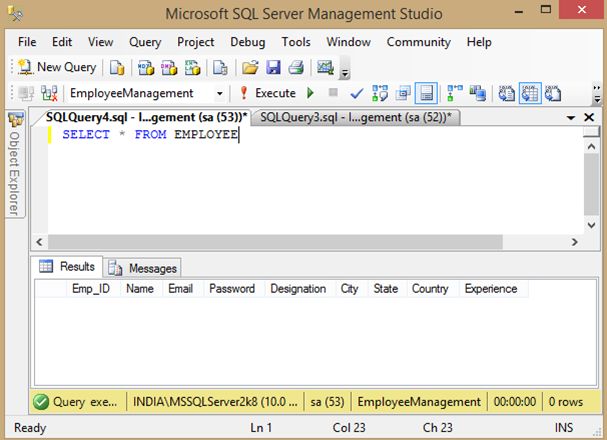Click the Database Engine Query icon
Viewport: 607px width, 440px height.
[118, 67]
